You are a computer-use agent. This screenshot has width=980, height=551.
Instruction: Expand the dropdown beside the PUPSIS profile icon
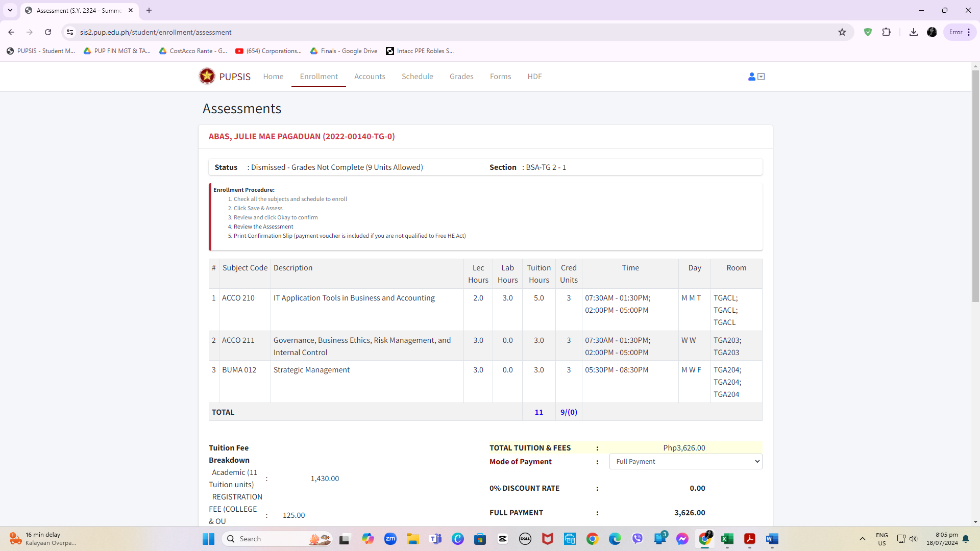[761, 77]
